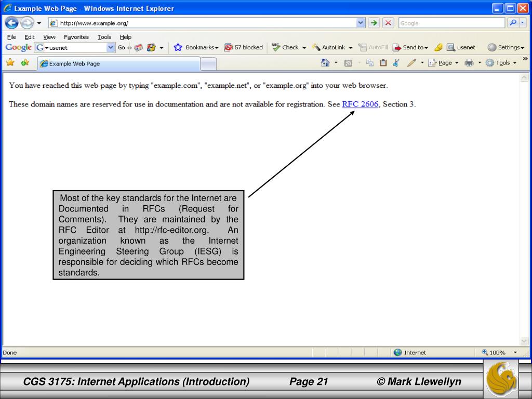Click the scrollbar up arrow
Screen dimensions: 532x399
[524, 78]
